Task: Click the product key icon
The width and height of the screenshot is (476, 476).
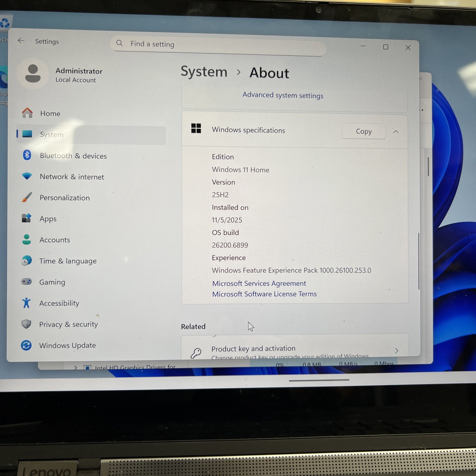Action: 196,353
